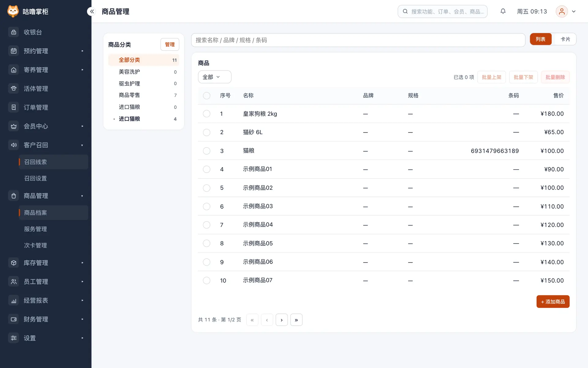This screenshot has height=368, width=588.
Task: Click the 经营报表 chart icon
Action: coord(14,301)
